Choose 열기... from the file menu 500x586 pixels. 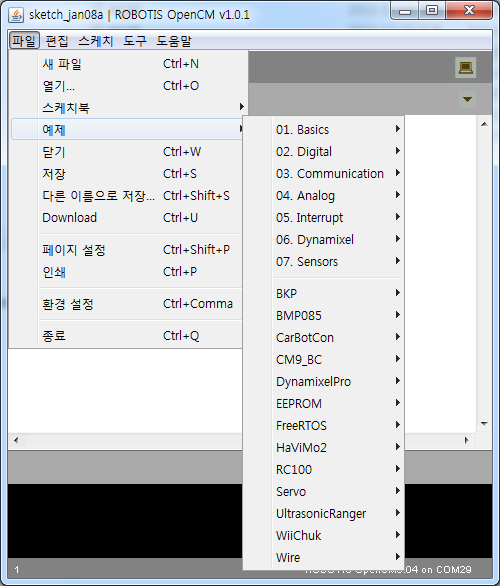coord(127,86)
